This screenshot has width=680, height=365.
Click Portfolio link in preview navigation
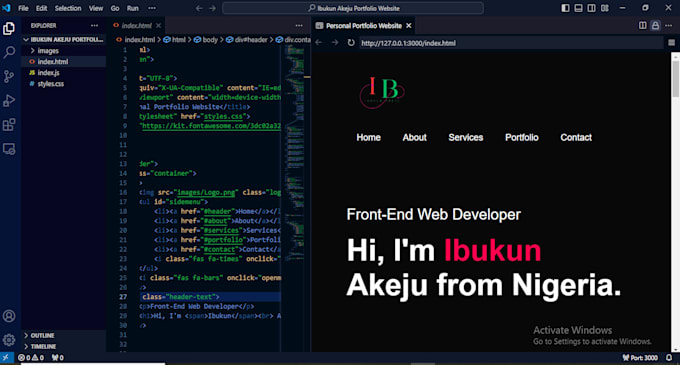[x=521, y=137]
